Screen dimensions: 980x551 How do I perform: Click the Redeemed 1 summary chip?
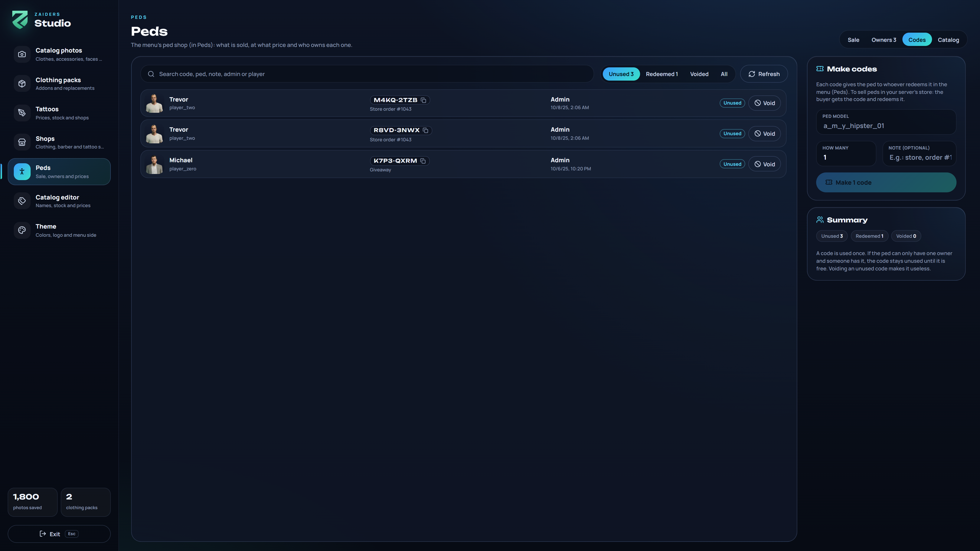point(869,236)
